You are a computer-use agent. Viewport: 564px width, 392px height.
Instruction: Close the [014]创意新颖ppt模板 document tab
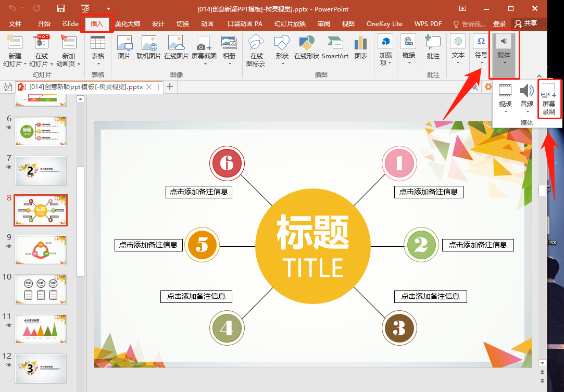(149, 86)
